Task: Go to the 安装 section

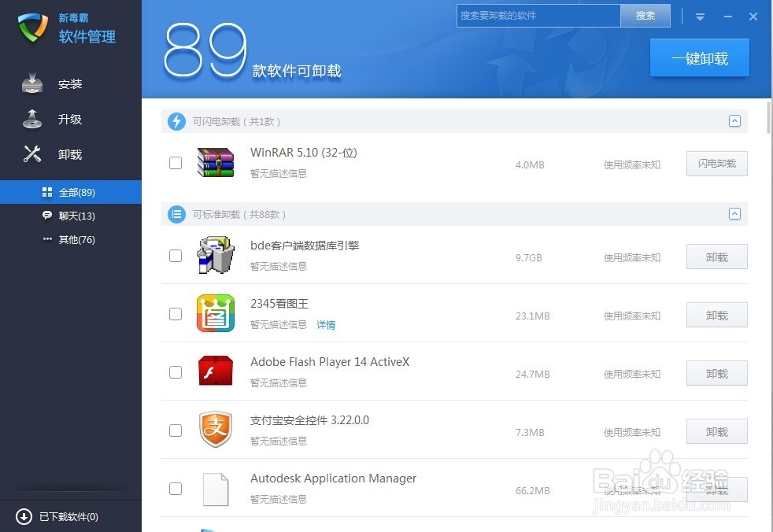Action: 70,84
